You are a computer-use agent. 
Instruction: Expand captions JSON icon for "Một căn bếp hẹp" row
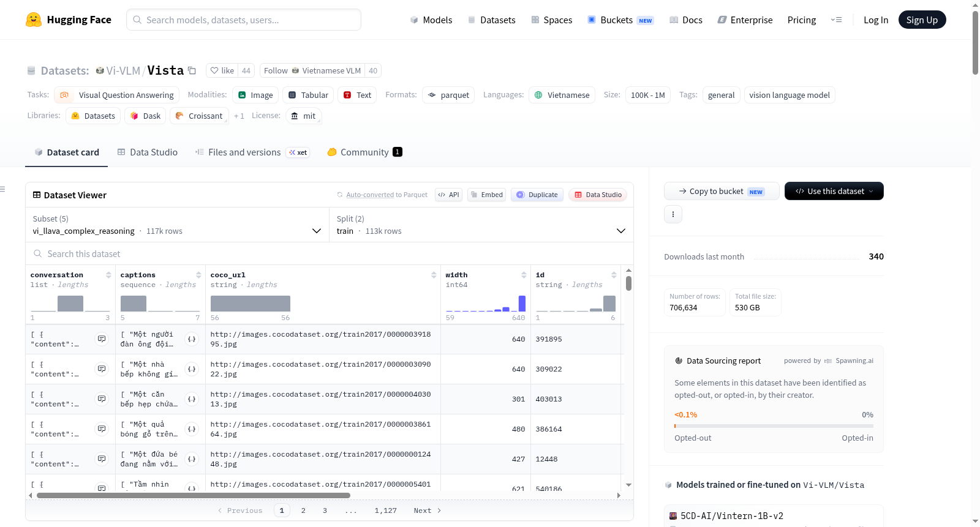pos(192,399)
